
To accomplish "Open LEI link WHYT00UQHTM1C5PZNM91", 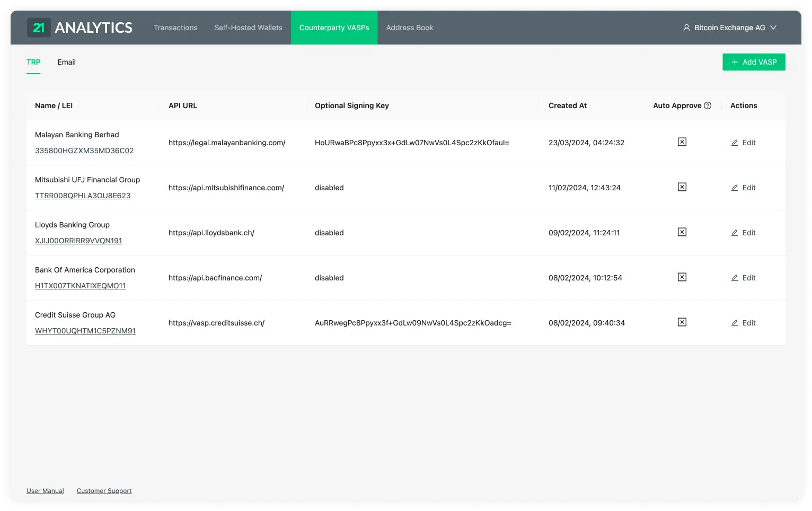I will pyautogui.click(x=85, y=331).
